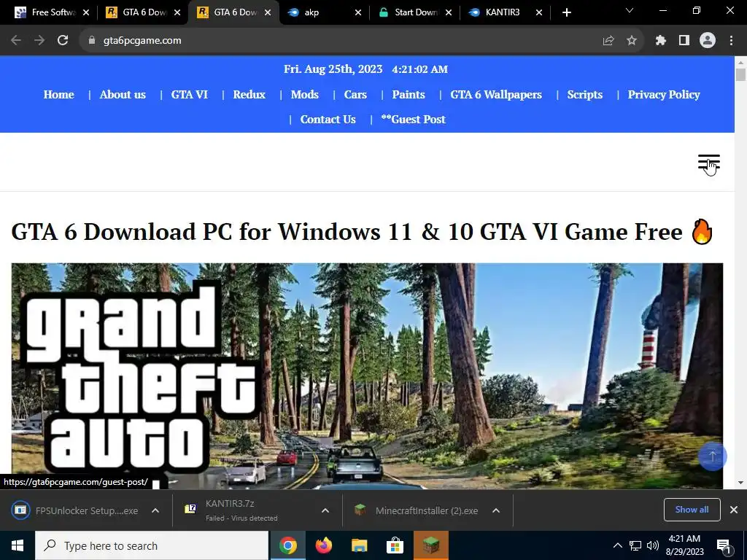Open the Contact Us link
747x560 pixels.
tap(328, 119)
